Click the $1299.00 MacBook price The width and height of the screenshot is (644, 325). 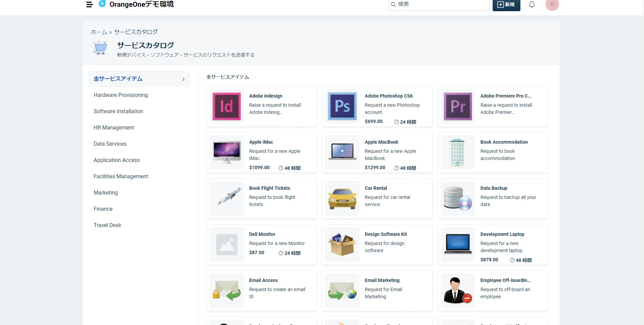click(x=375, y=167)
